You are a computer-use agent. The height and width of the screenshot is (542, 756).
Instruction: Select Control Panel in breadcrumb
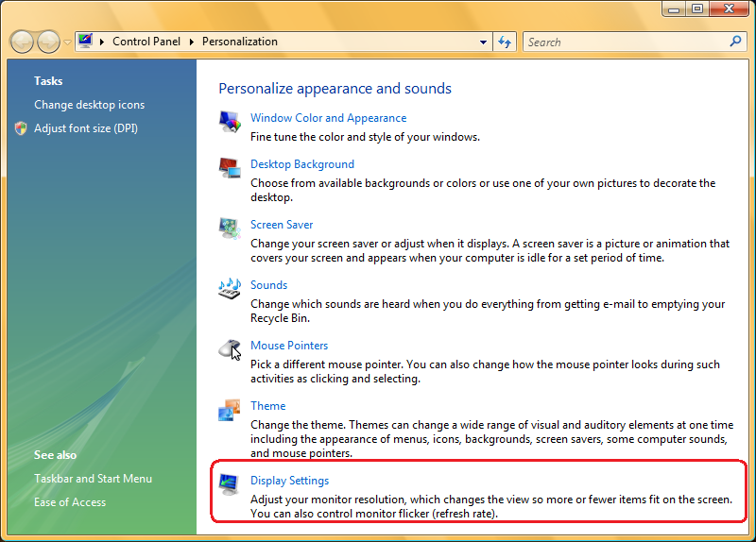pyautogui.click(x=146, y=42)
